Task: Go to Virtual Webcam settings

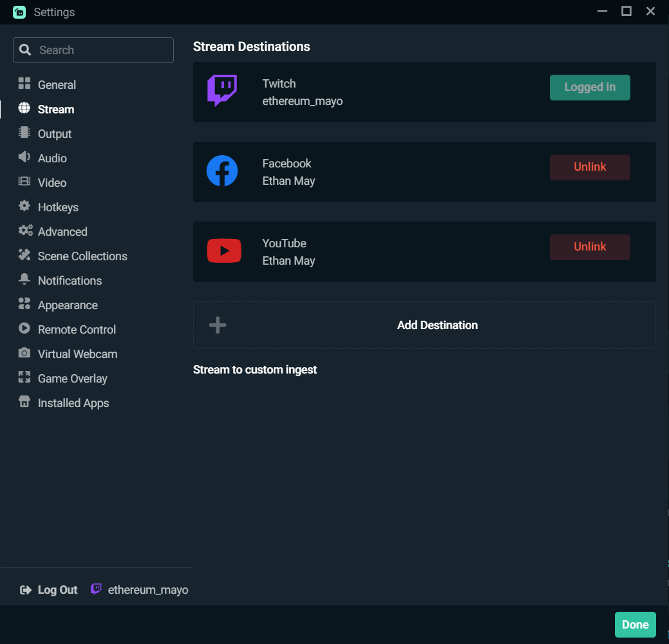Action: [x=78, y=354]
